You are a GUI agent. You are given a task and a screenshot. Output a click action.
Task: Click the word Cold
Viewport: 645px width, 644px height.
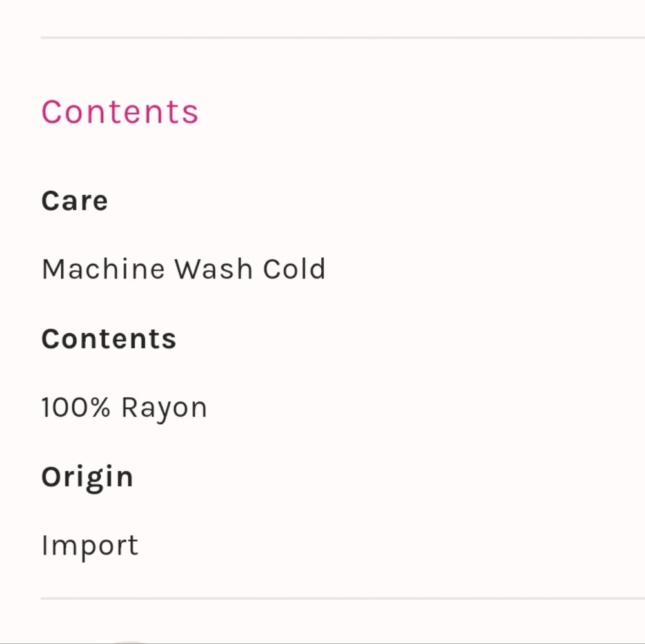click(x=293, y=269)
